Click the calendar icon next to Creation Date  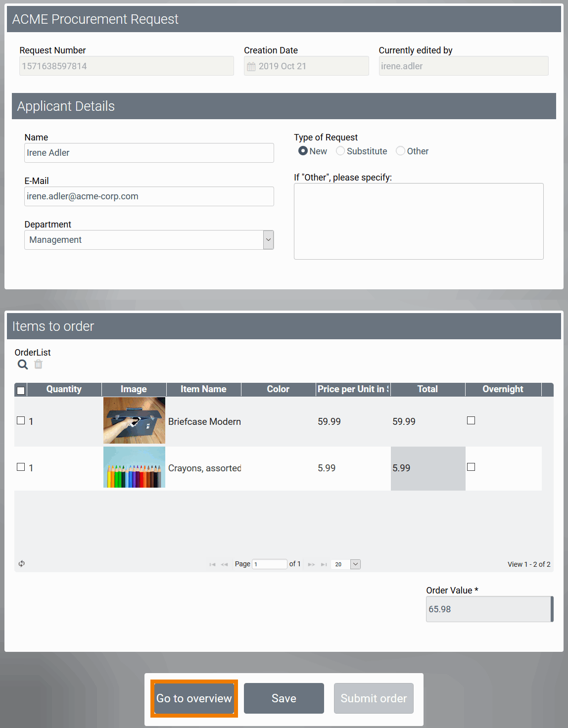click(251, 66)
